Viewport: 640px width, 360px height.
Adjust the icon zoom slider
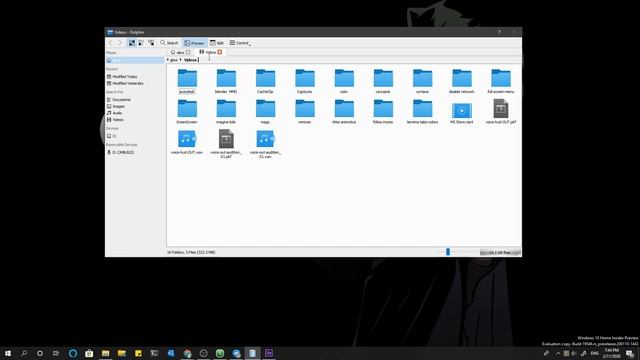pos(448,252)
